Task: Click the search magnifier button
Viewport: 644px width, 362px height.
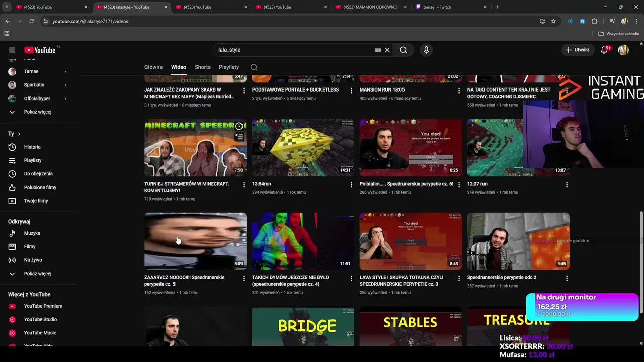Action: click(x=404, y=50)
